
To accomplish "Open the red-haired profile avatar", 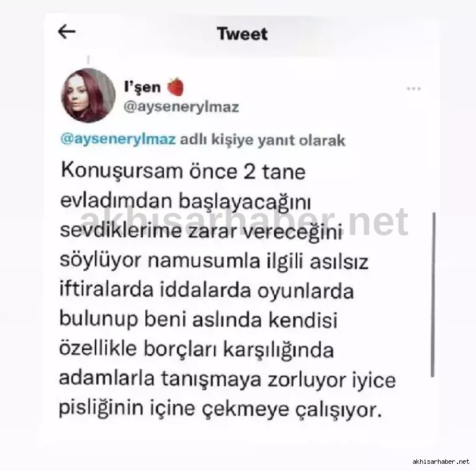I will click(x=88, y=96).
